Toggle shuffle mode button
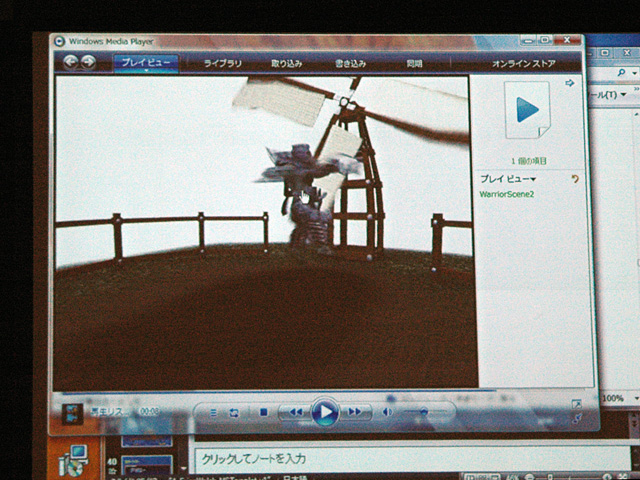The height and width of the screenshot is (480, 640). [x=213, y=412]
